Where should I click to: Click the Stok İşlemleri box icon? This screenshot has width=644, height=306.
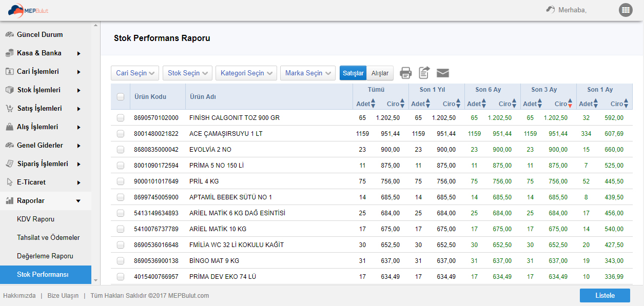[9, 90]
